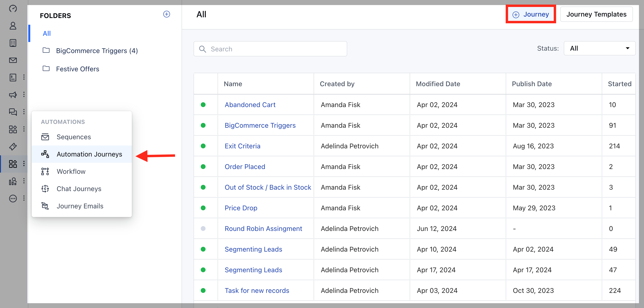The height and width of the screenshot is (308, 644).
Task: Toggle the green status indicator for Abandoned Cart
Action: (x=203, y=105)
